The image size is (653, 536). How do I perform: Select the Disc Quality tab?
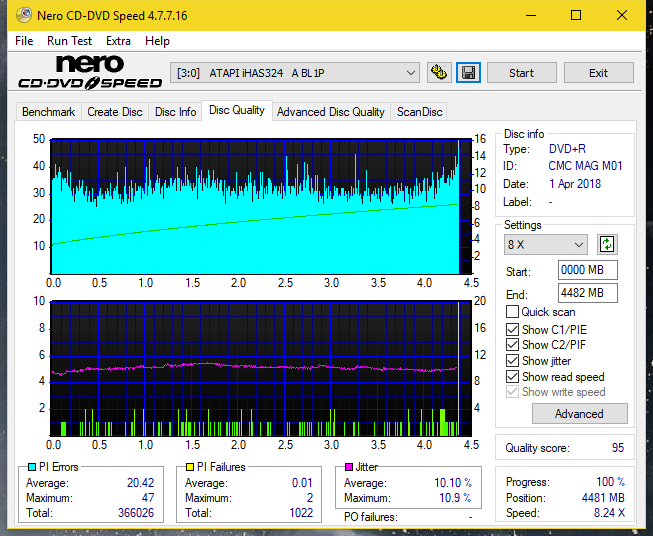[x=237, y=110]
